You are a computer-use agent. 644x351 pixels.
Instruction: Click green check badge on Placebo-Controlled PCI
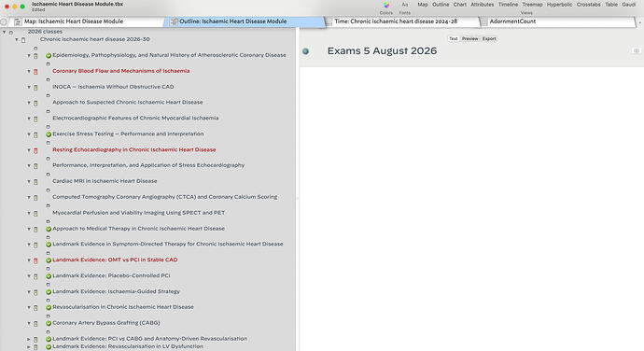(x=49, y=276)
